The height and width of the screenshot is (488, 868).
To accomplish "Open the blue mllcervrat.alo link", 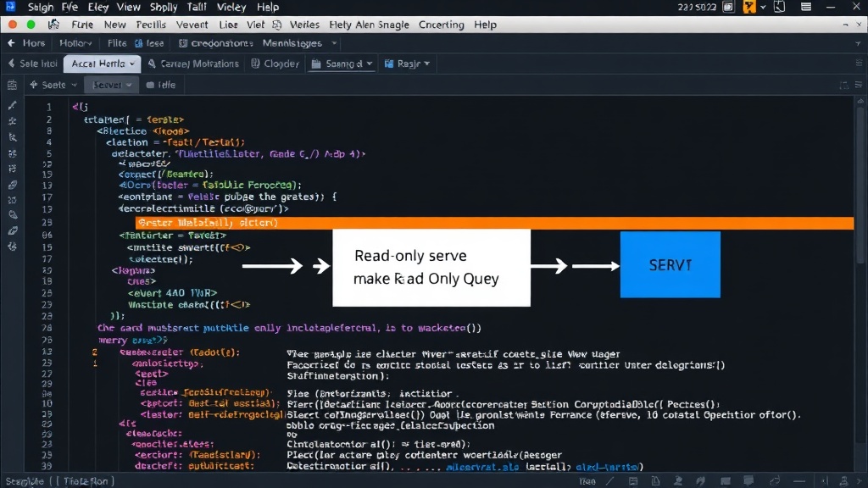I will point(482,467).
